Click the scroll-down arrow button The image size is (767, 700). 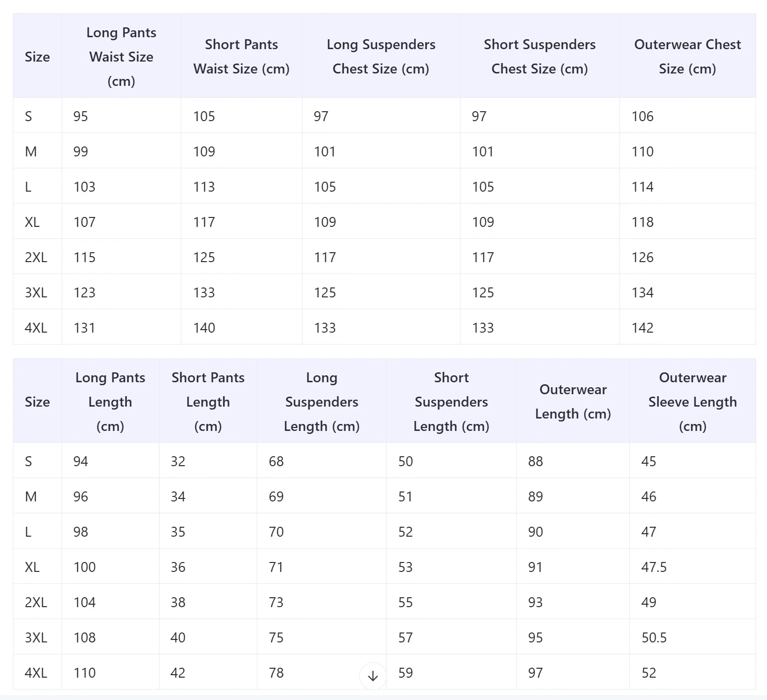[x=373, y=676]
